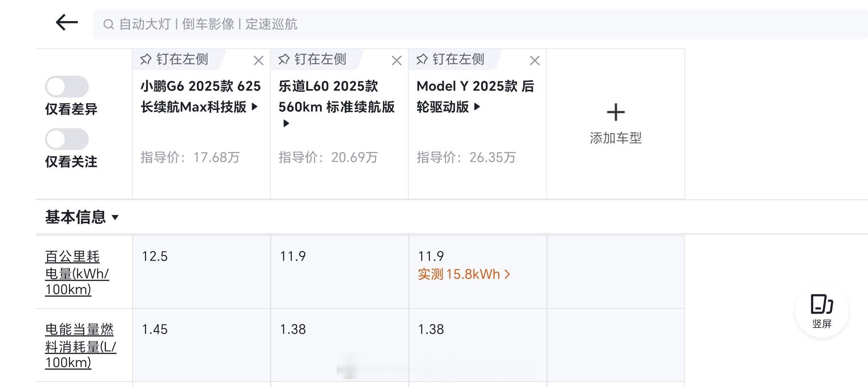Click the 百公里耗电量 parameter label
The height and width of the screenshot is (387, 868).
coord(77,273)
